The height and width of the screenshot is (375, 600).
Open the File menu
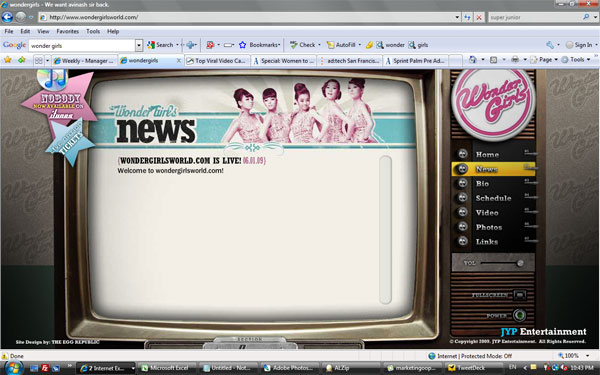(9, 31)
